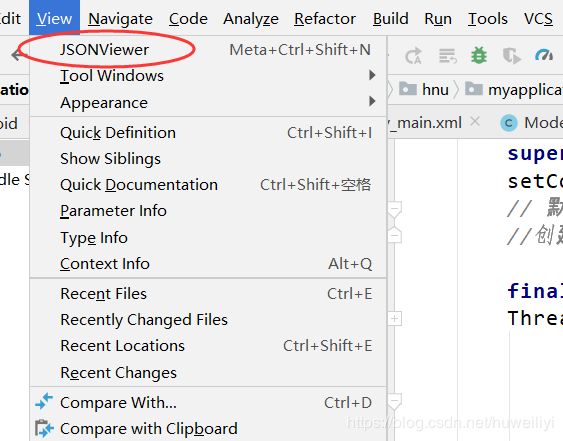Open the Navigate menu
The image size is (563, 441).
pyautogui.click(x=120, y=18)
